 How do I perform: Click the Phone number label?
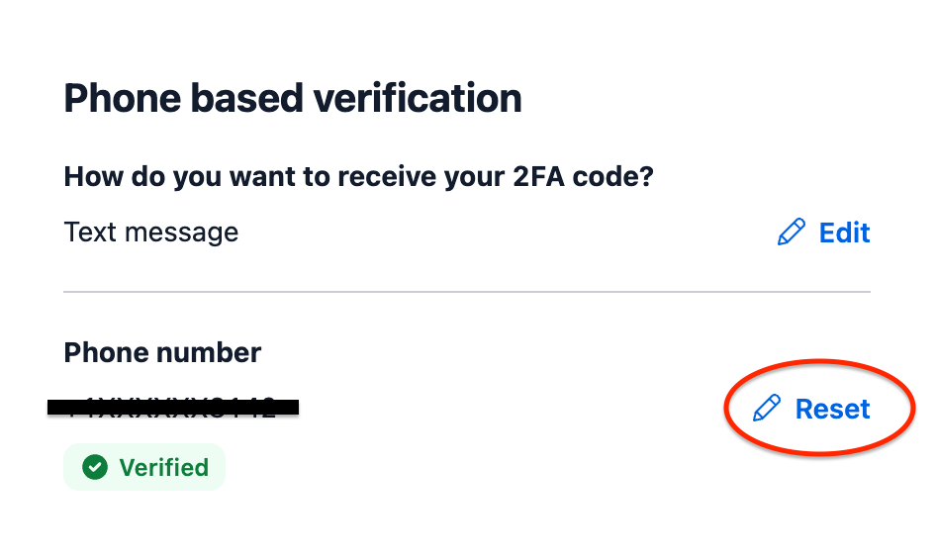[x=162, y=352]
